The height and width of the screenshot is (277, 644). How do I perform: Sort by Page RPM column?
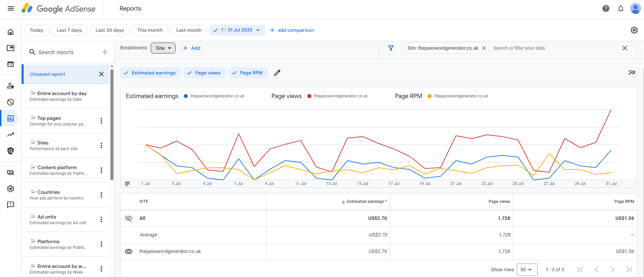tap(624, 202)
